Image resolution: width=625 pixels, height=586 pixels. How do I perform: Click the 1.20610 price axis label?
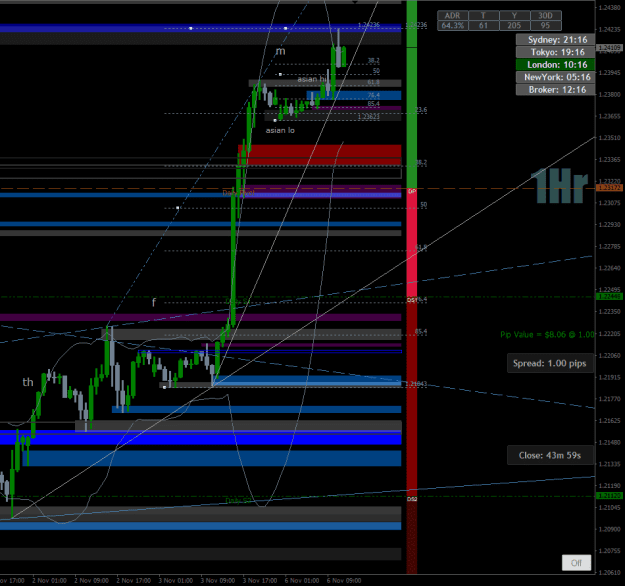coord(610,572)
